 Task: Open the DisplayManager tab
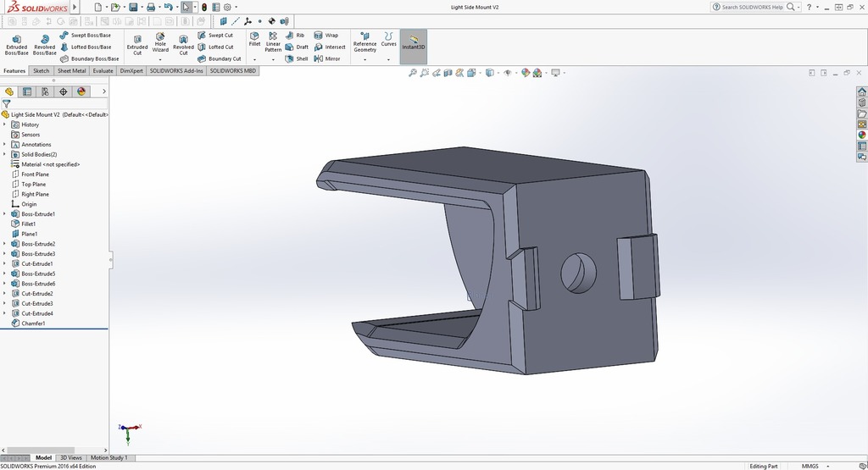81,91
